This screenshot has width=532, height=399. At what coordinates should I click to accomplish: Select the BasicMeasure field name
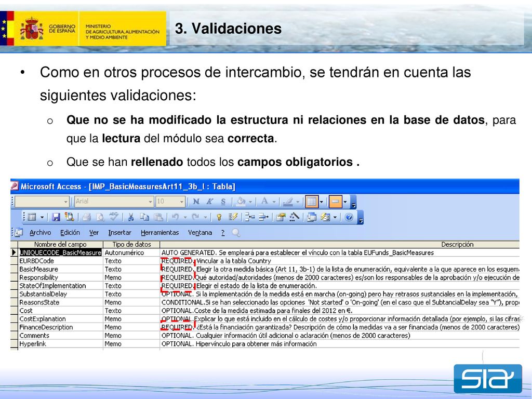coord(38,269)
